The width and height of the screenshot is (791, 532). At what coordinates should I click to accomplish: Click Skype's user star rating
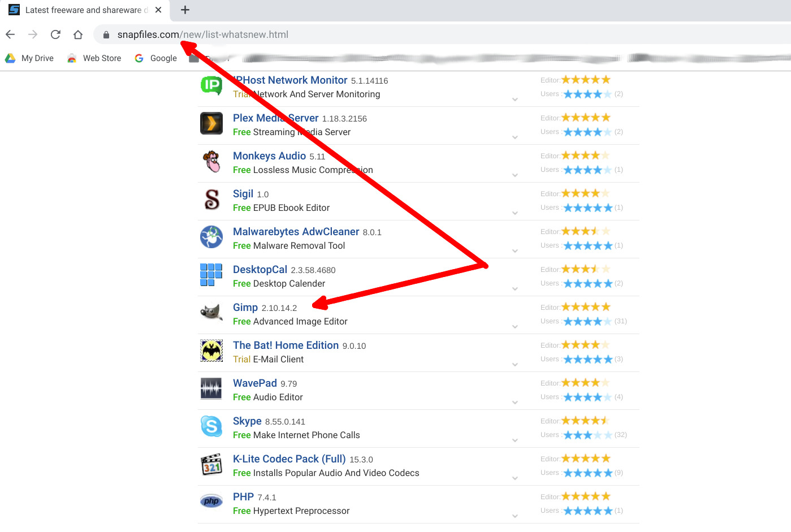click(x=587, y=435)
